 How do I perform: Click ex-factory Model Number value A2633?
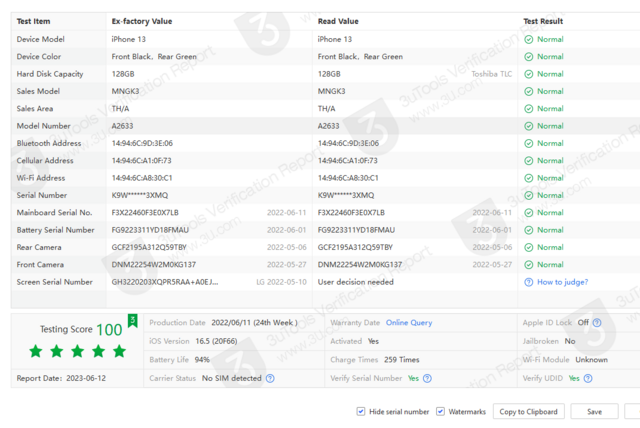pos(122,126)
